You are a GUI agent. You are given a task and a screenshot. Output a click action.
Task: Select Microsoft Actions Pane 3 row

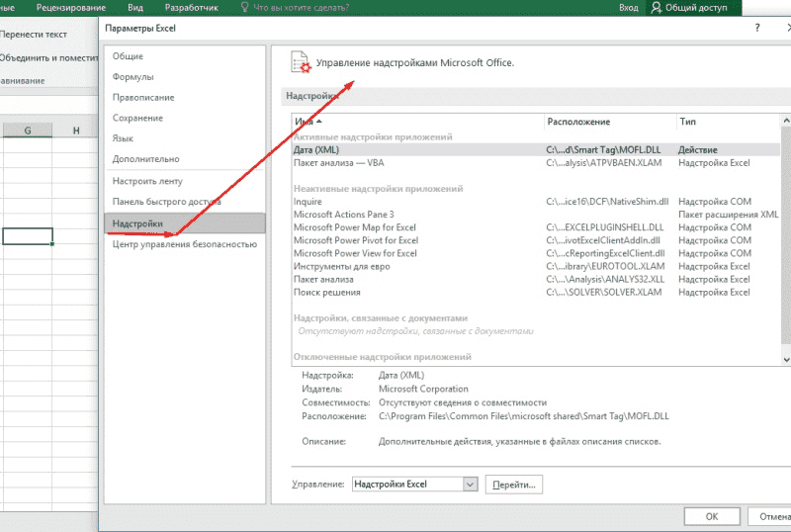(536, 215)
